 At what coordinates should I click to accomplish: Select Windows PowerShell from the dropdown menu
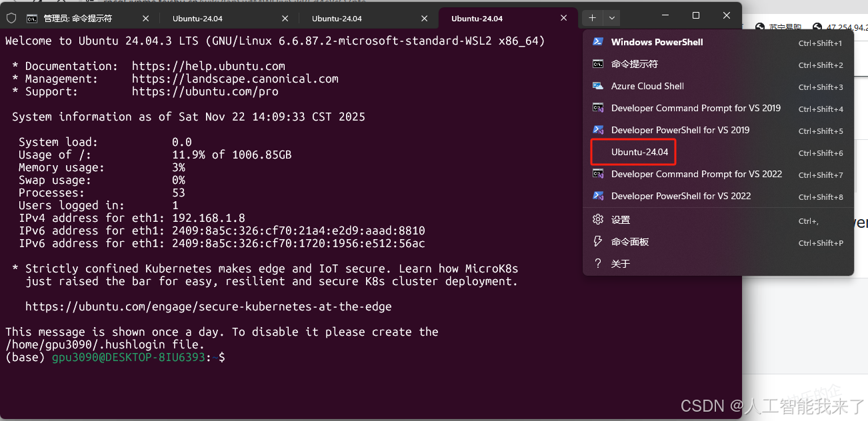[x=718, y=42]
